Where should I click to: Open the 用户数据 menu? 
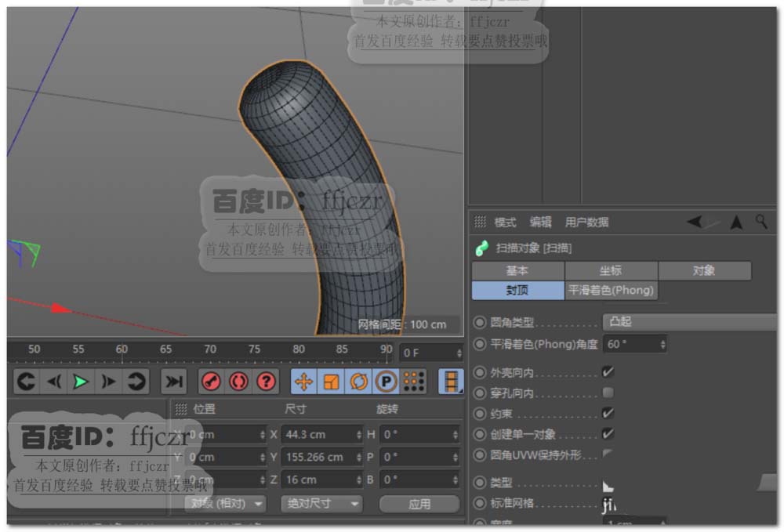coord(586,223)
